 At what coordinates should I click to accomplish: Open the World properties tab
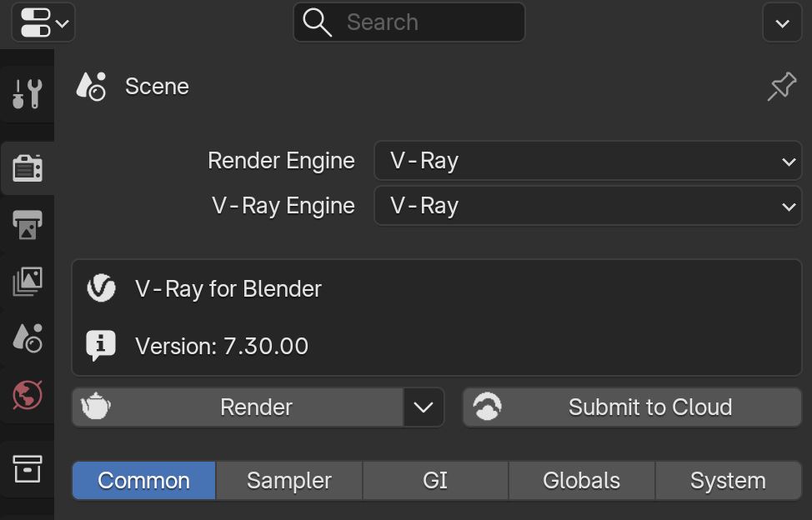pos(27,395)
